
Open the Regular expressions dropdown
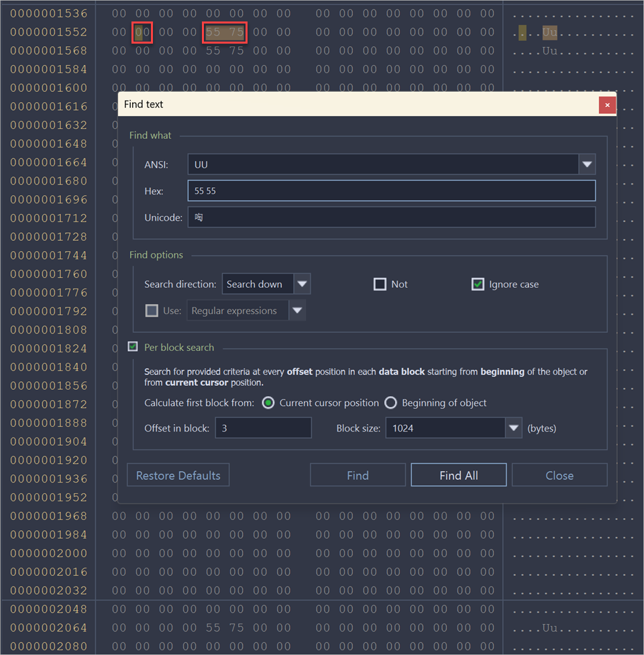pyautogui.click(x=297, y=311)
